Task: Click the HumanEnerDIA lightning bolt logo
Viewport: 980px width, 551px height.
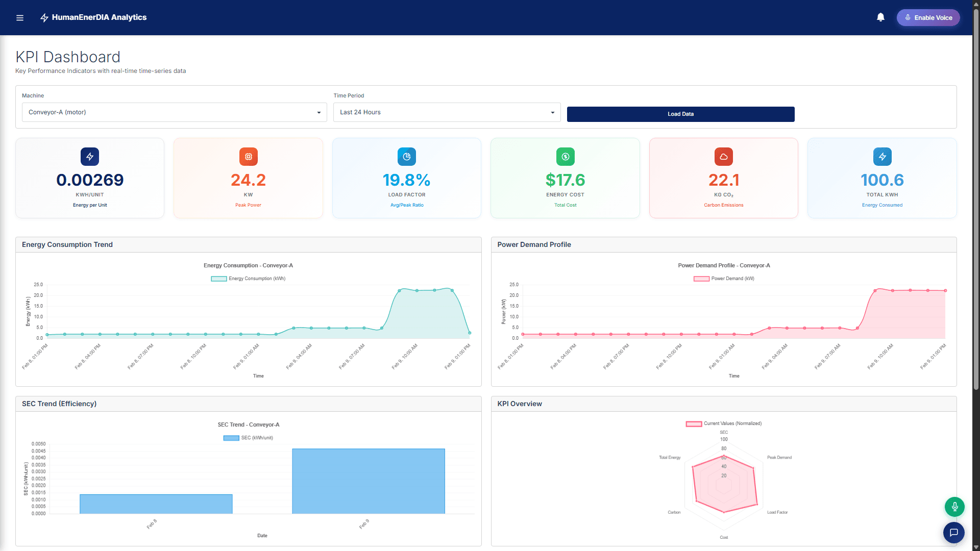Action: [44, 17]
